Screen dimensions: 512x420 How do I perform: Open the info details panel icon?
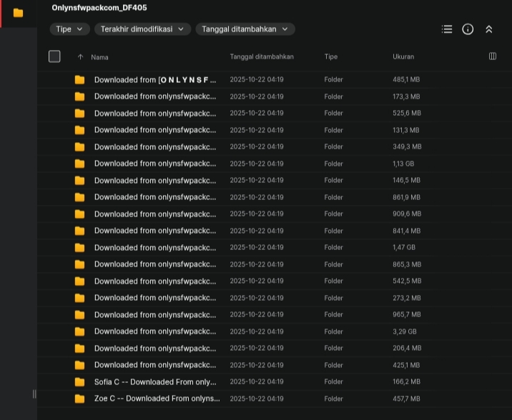tap(468, 29)
